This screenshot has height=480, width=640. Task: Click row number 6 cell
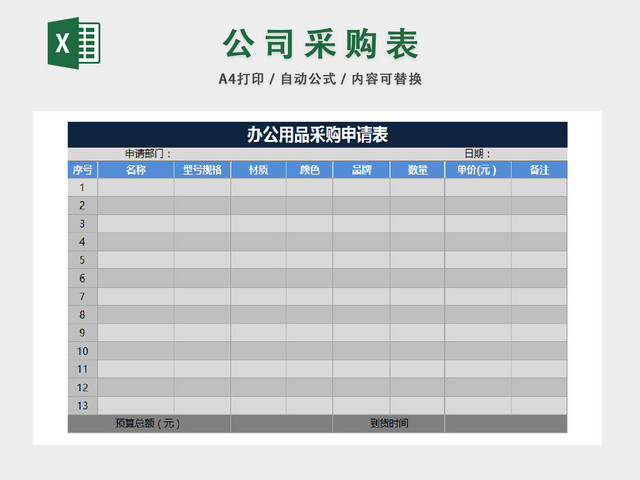click(x=82, y=278)
